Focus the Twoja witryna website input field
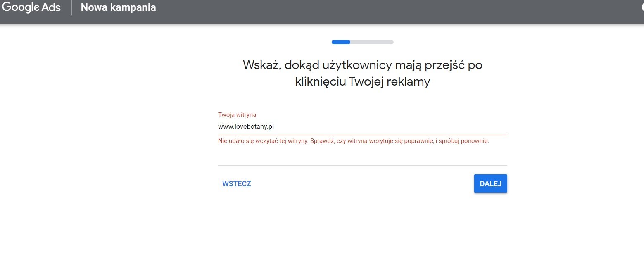The image size is (644, 259). (362, 127)
